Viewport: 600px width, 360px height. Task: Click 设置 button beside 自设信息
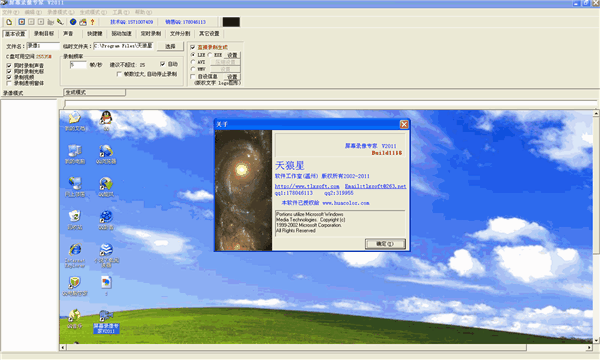(232, 77)
